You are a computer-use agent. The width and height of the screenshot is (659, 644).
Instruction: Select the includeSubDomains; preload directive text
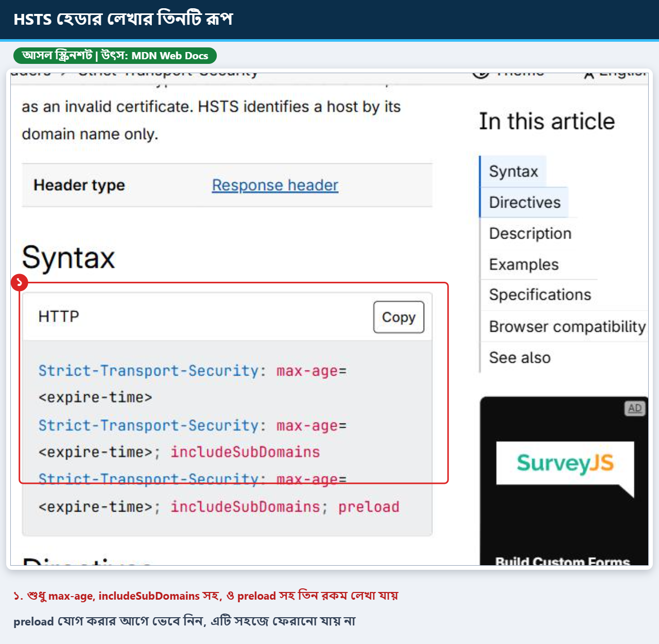[x=285, y=507]
